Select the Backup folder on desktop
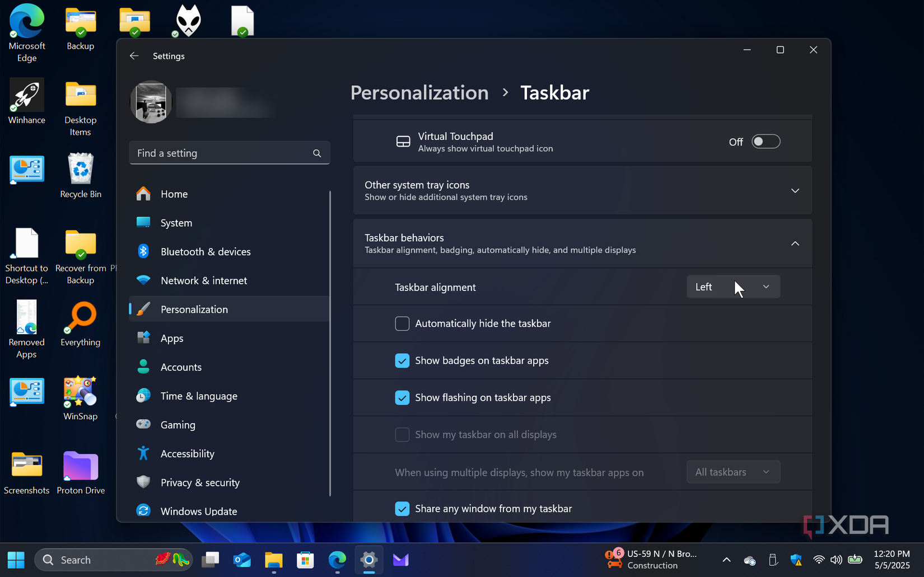Viewport: 924px width, 577px height. [81, 28]
